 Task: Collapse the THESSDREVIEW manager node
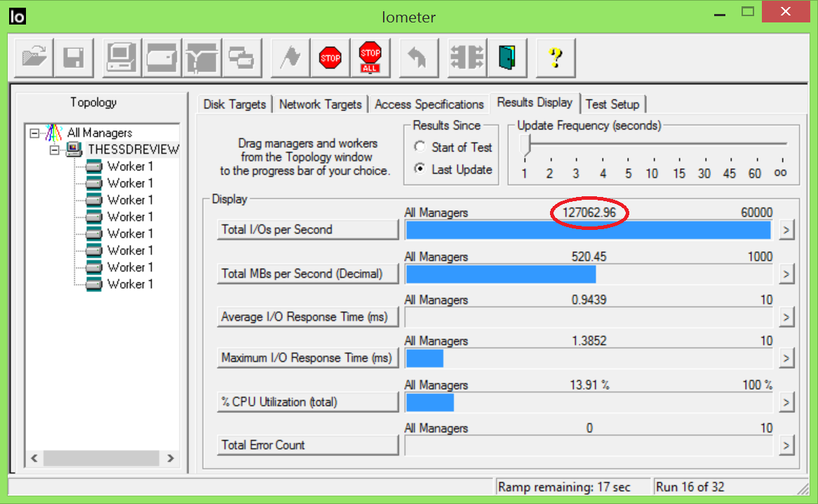[54, 149]
